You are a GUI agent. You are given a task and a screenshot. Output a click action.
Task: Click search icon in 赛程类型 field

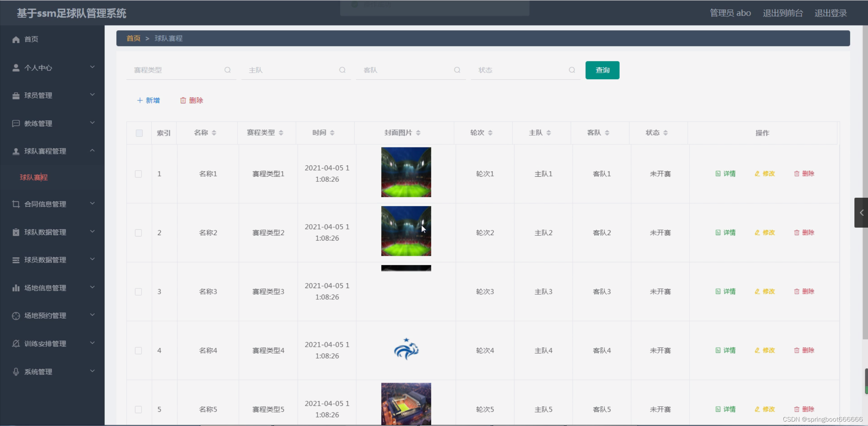tap(227, 70)
